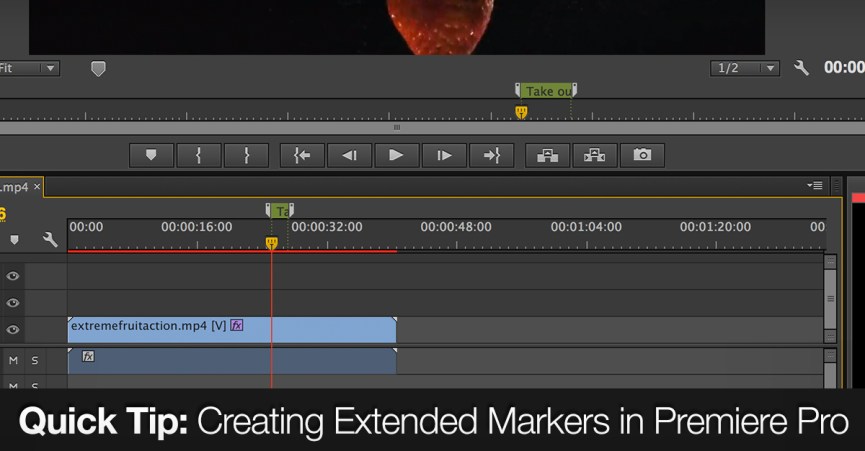Toggle visibility of middle video track
Viewport: 865px width, 451px height.
coord(13,303)
